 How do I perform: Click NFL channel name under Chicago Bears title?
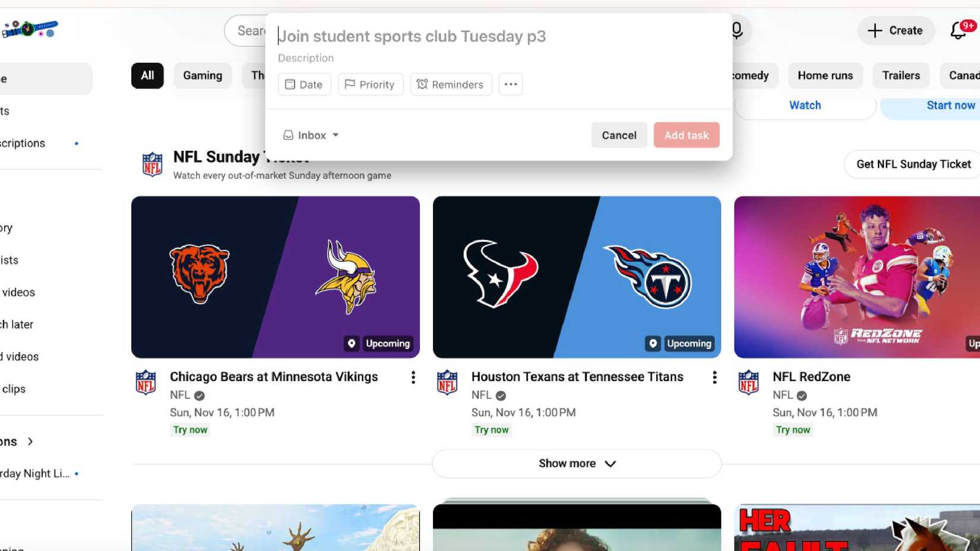coord(180,395)
